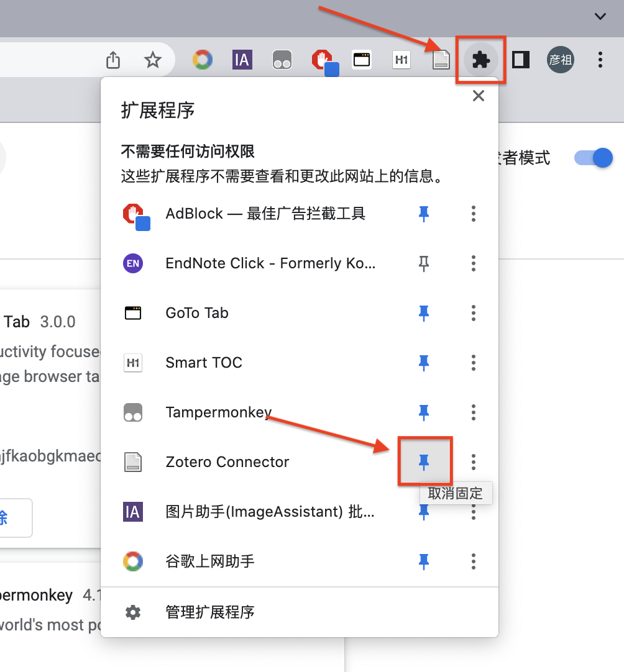
Task: Toggle the developer mode switch
Action: tap(594, 158)
